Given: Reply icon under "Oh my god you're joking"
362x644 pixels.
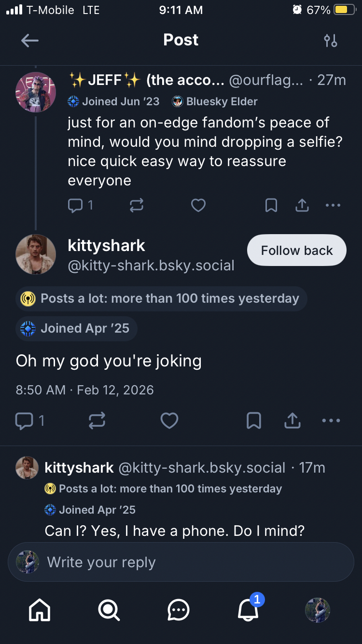Looking at the screenshot, I should coord(24,421).
